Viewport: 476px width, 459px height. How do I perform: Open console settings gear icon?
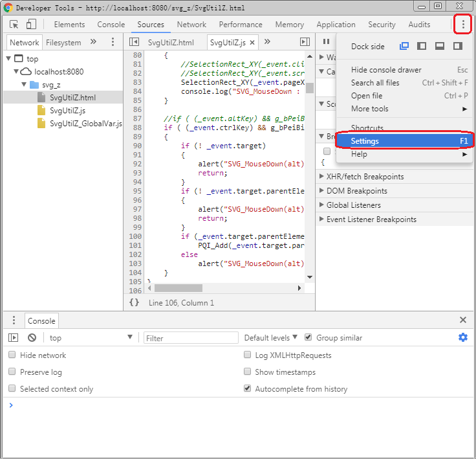coord(462,337)
